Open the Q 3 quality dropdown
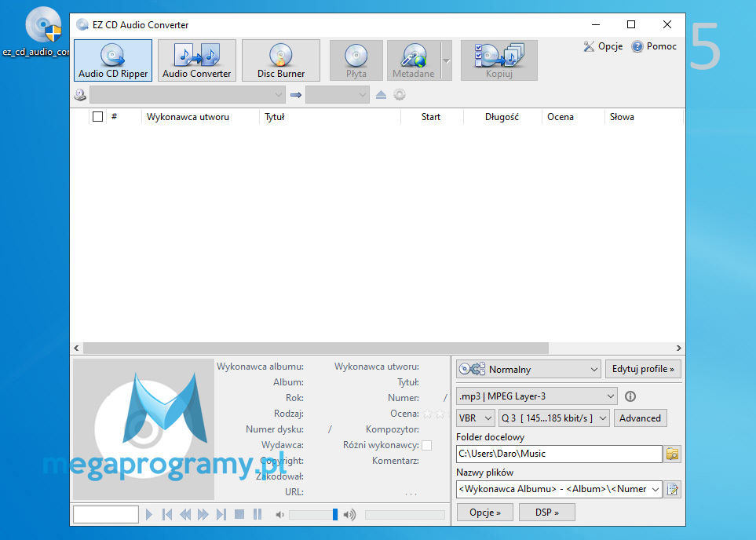This screenshot has height=540, width=756. tap(554, 418)
